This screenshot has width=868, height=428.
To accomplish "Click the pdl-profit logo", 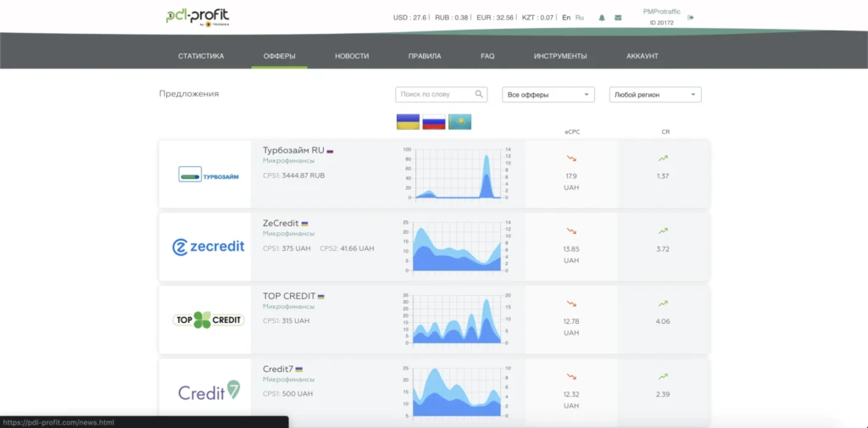I will click(198, 17).
